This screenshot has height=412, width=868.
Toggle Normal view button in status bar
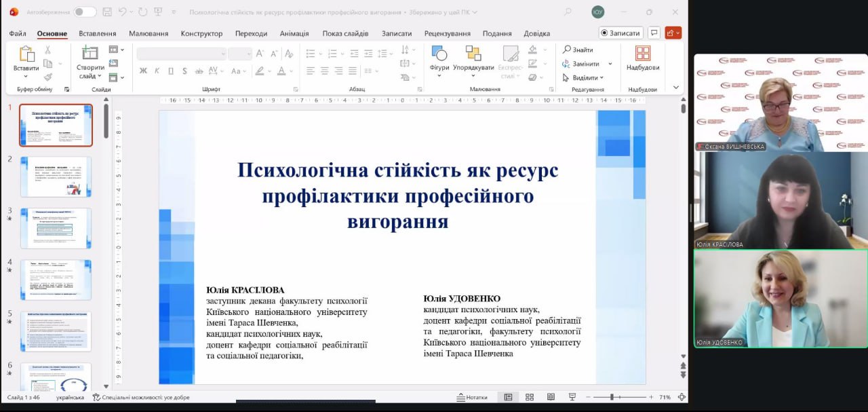click(x=507, y=397)
